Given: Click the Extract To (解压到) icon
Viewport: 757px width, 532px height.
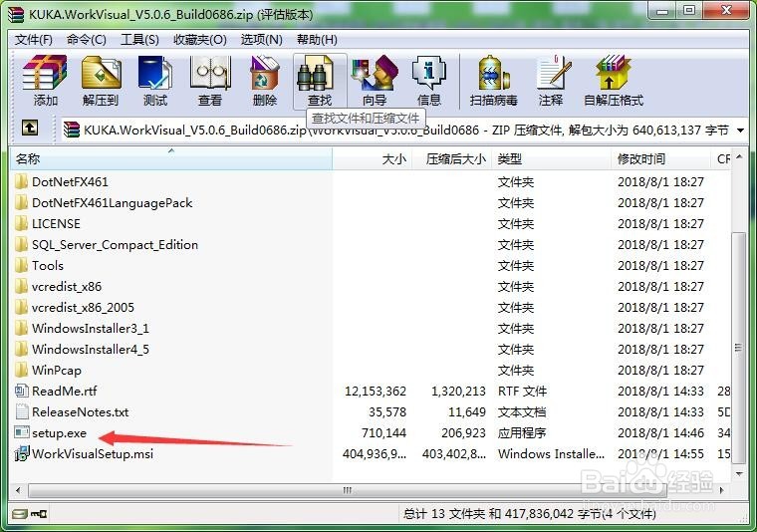Looking at the screenshot, I should click(101, 73).
